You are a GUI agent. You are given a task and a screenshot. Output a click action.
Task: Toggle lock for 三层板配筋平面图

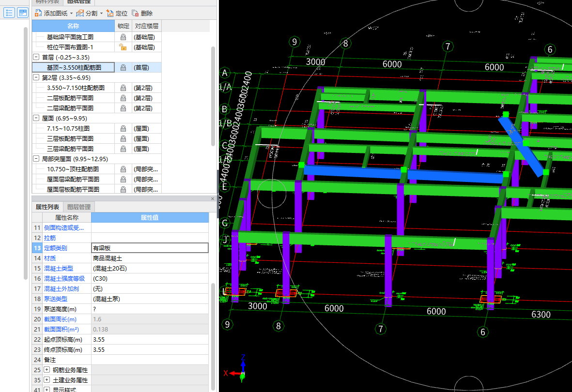tap(124, 139)
